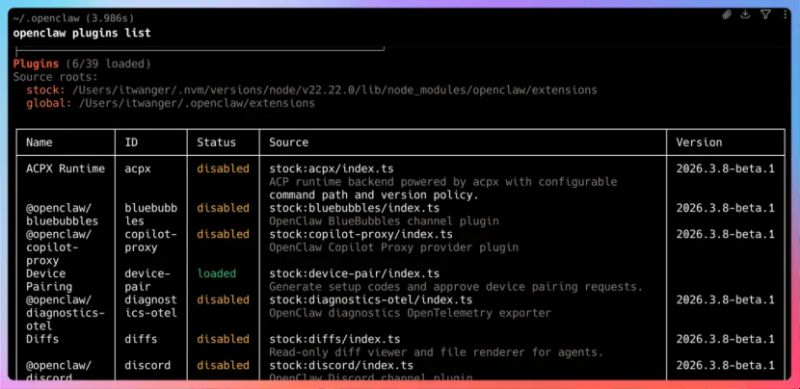Open the three-dot more options menu
The width and height of the screenshot is (800, 389).
tap(785, 15)
